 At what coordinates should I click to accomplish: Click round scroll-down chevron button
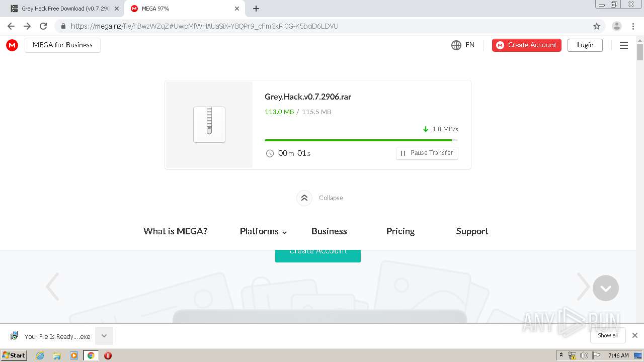pyautogui.click(x=606, y=288)
